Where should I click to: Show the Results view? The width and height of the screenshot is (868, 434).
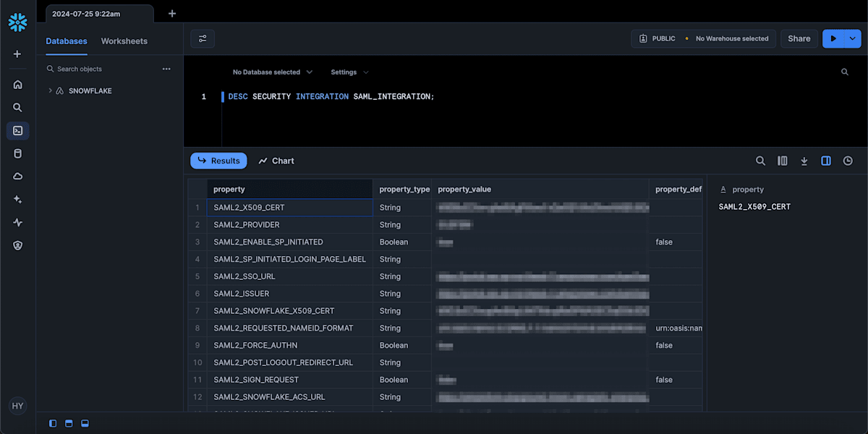pyautogui.click(x=218, y=161)
